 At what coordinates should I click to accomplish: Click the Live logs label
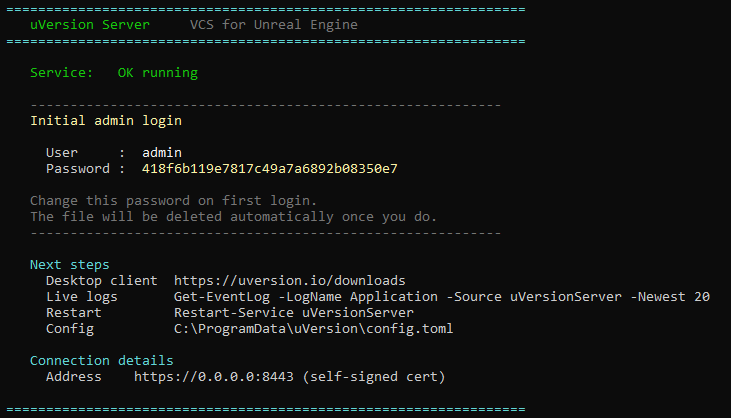[x=82, y=297]
